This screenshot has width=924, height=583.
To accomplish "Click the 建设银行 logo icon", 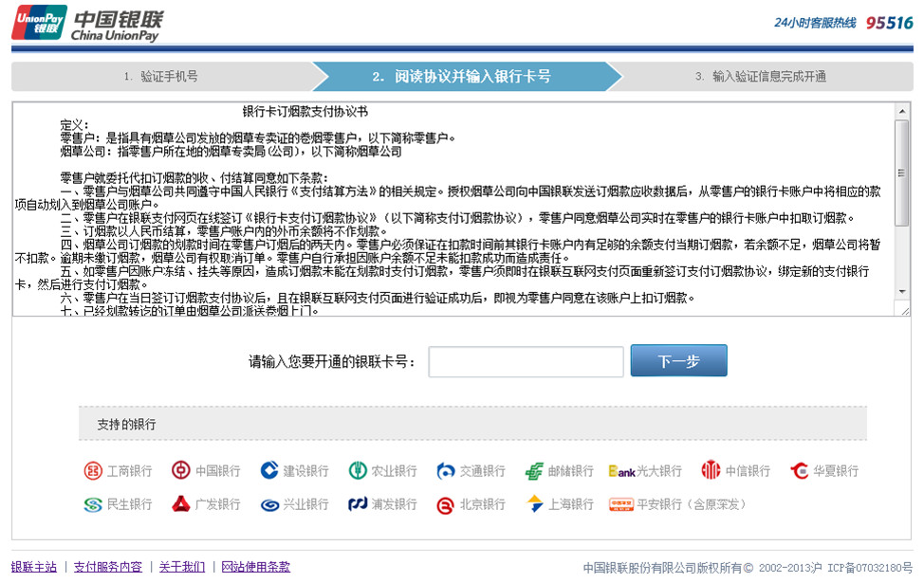I will point(269,470).
